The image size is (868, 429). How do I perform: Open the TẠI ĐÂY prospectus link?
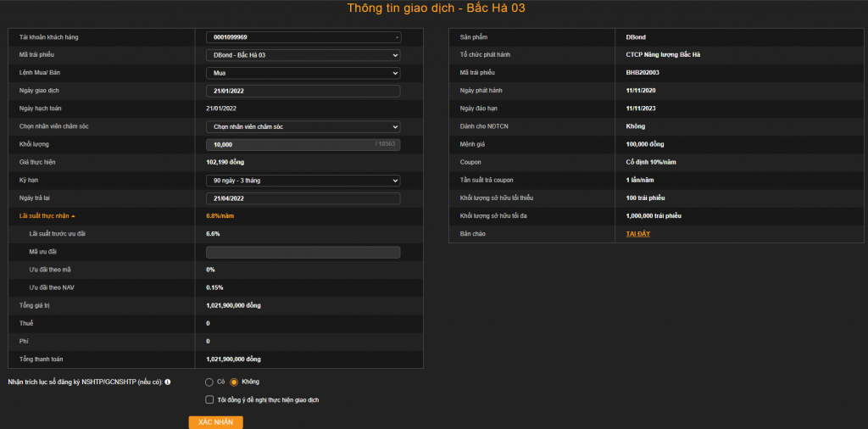tap(637, 233)
